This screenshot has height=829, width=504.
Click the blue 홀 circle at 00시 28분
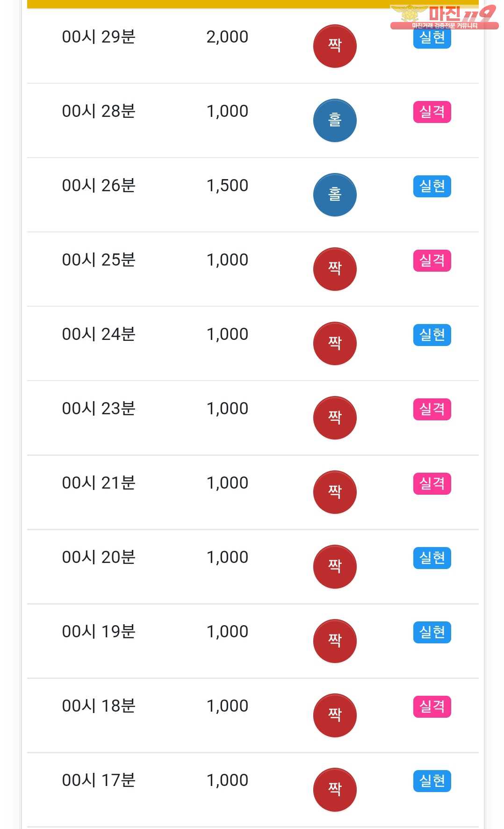335,120
